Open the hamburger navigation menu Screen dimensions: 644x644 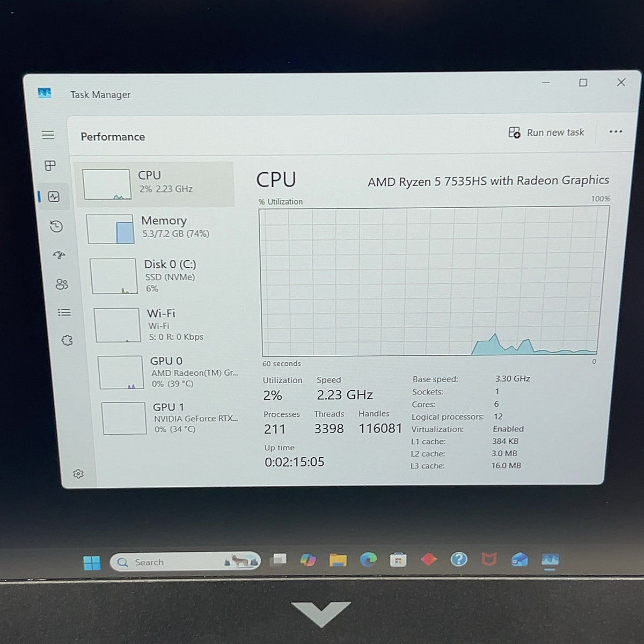click(x=48, y=135)
